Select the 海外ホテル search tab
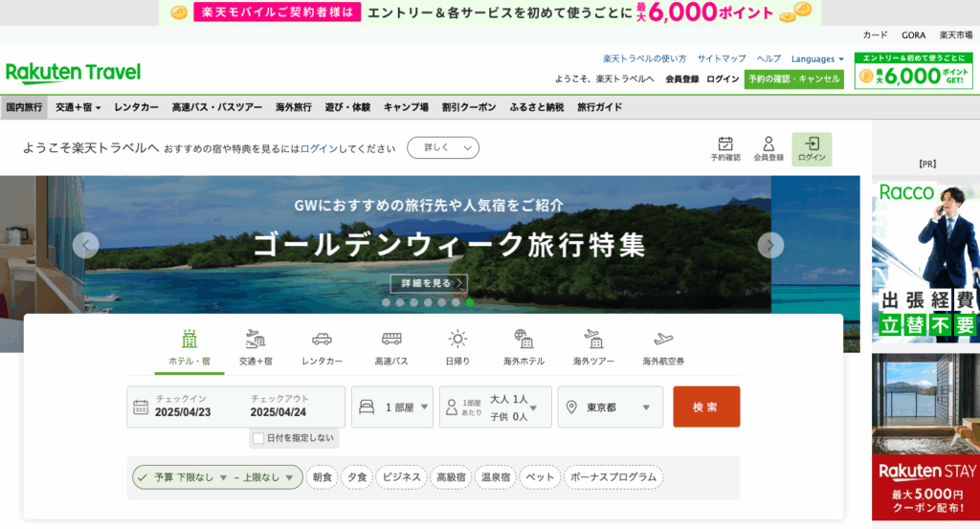Viewport: 980px width, 529px height. click(x=523, y=348)
